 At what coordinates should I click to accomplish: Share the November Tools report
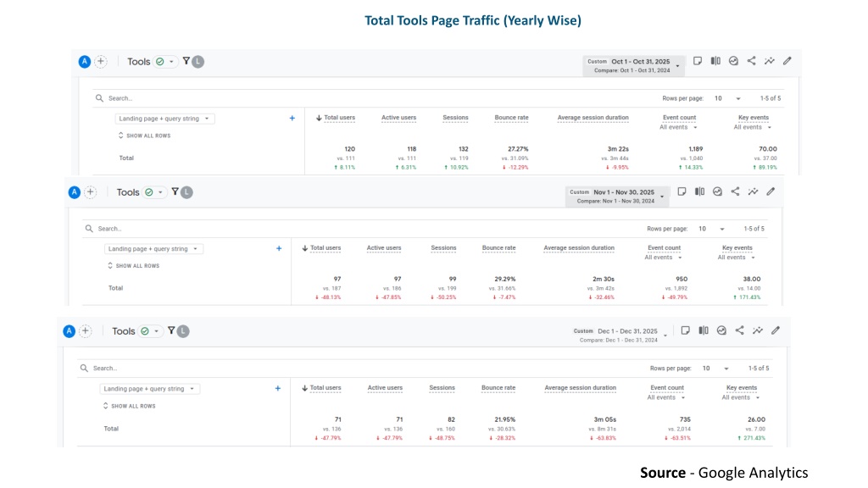735,191
